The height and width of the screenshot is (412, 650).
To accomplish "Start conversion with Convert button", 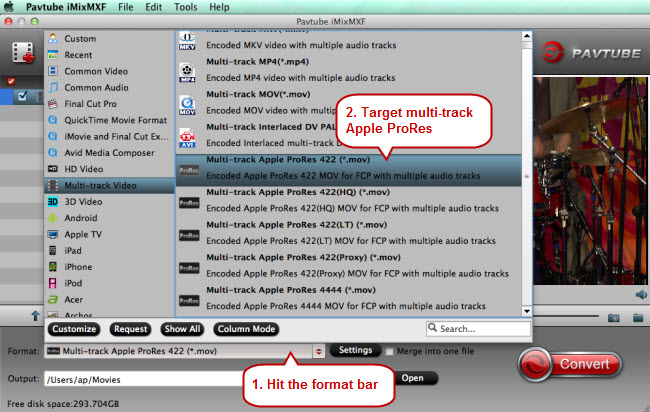I will (x=570, y=365).
